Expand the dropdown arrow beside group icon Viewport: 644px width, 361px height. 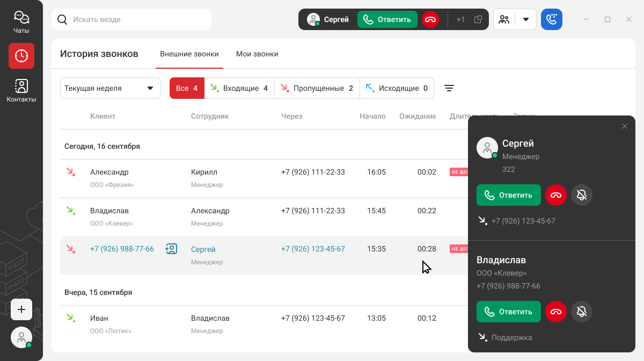click(x=526, y=19)
